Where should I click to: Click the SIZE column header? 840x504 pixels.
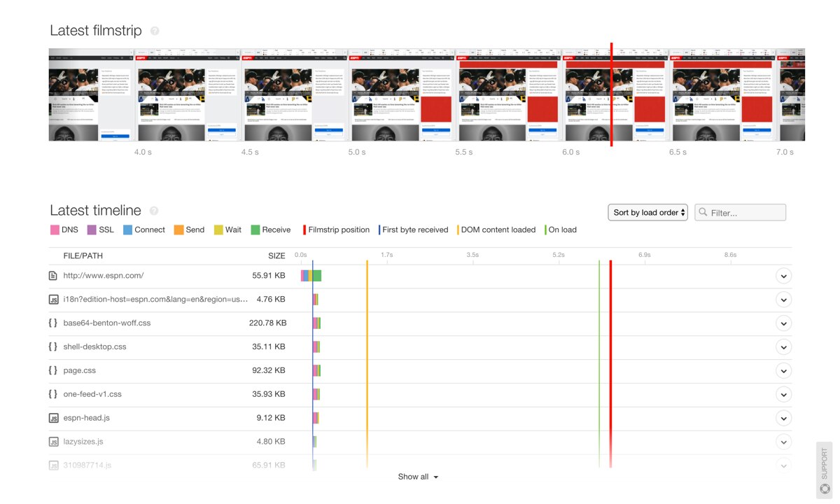276,255
